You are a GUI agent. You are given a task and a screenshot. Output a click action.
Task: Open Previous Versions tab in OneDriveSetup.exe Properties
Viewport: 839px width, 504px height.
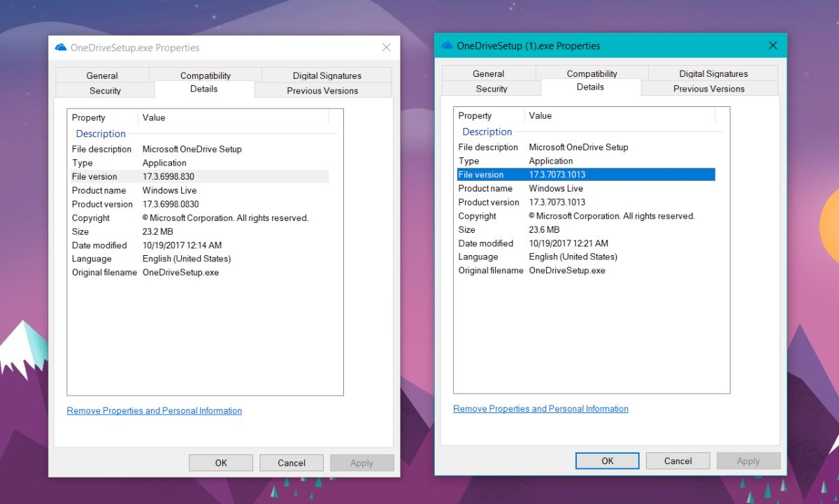click(x=322, y=90)
